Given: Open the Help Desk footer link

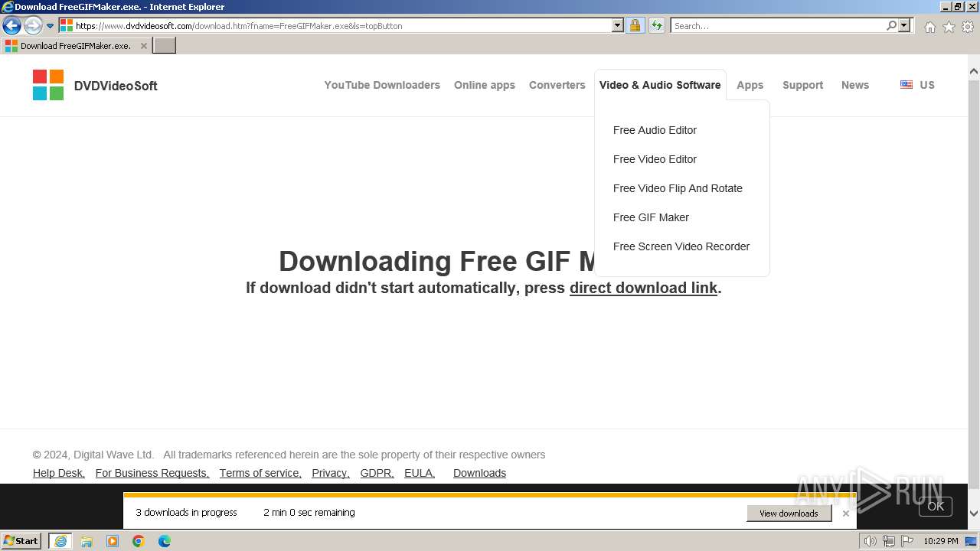Looking at the screenshot, I should click(x=59, y=473).
